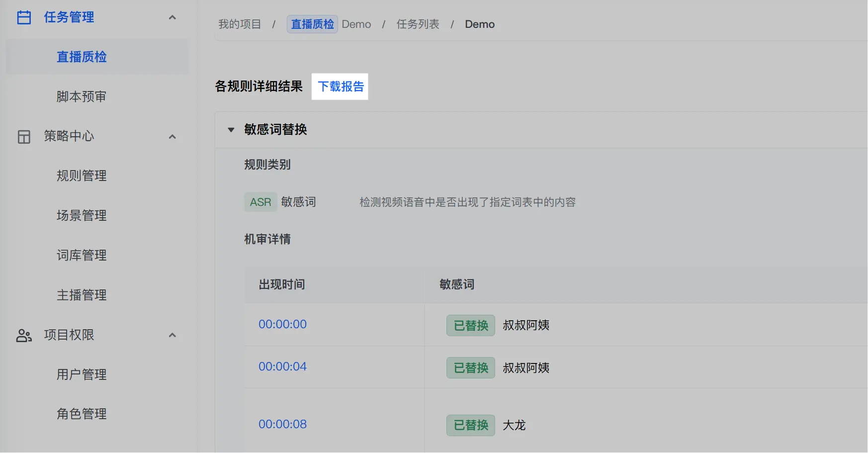Click the 策略中心 section title

(69, 136)
